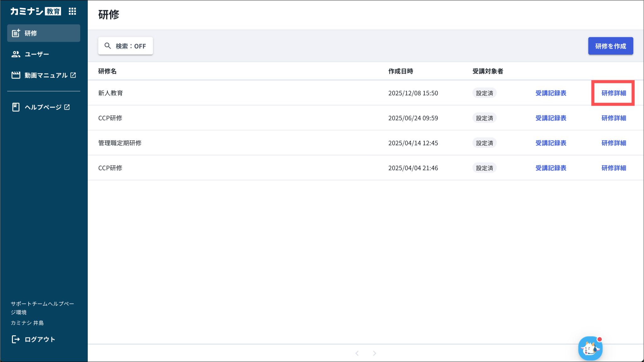
Task: Open the ヘルプページ help page
Action: pyautogui.click(x=43, y=107)
